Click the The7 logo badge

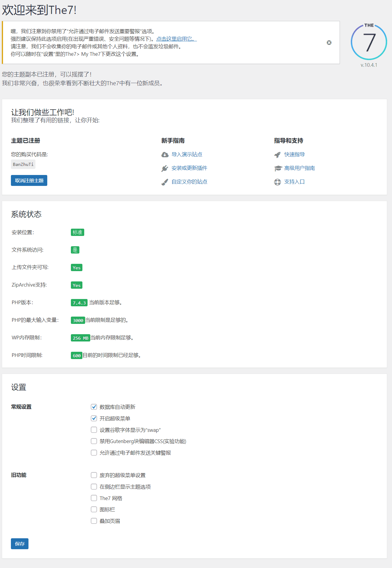[x=369, y=42]
